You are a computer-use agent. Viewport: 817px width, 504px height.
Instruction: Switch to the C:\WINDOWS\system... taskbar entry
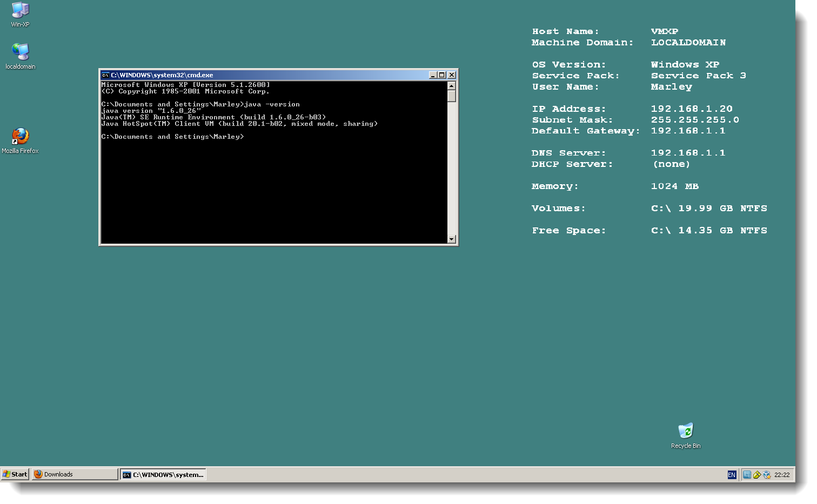point(163,474)
